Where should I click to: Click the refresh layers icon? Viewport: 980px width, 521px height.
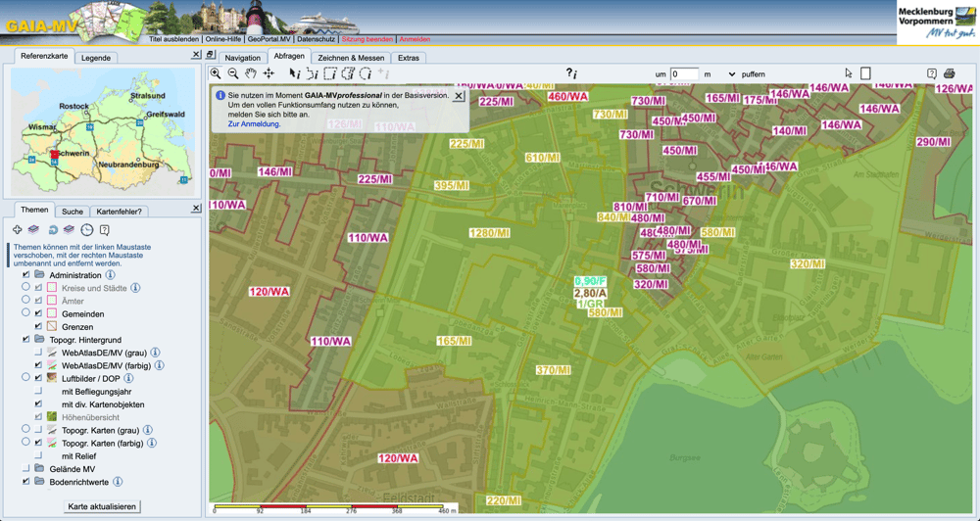click(53, 230)
